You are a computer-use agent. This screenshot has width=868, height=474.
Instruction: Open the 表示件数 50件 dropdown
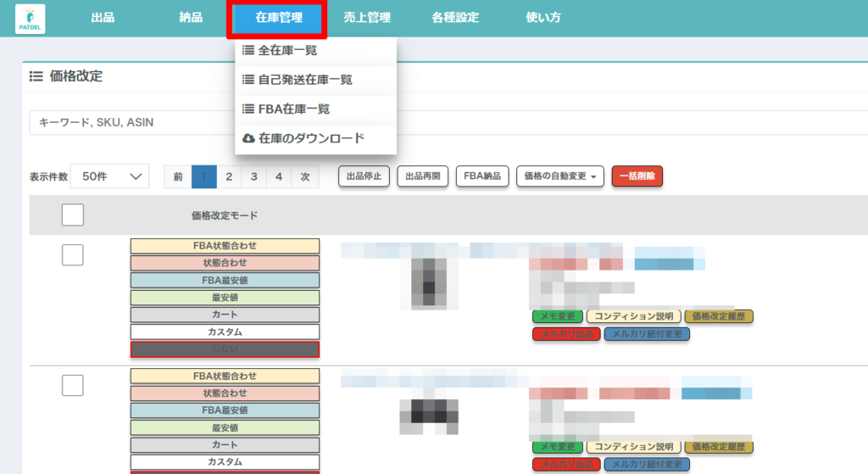click(x=109, y=176)
